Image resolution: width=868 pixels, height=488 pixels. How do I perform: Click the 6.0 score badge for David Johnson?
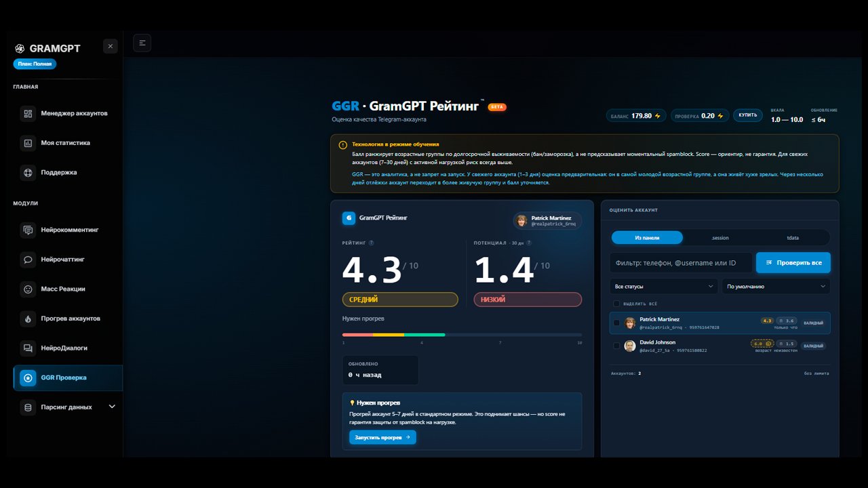point(762,344)
